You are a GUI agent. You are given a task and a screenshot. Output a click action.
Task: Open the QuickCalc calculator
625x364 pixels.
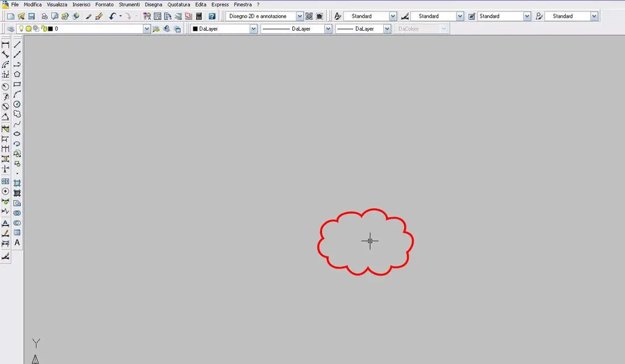[x=199, y=16]
